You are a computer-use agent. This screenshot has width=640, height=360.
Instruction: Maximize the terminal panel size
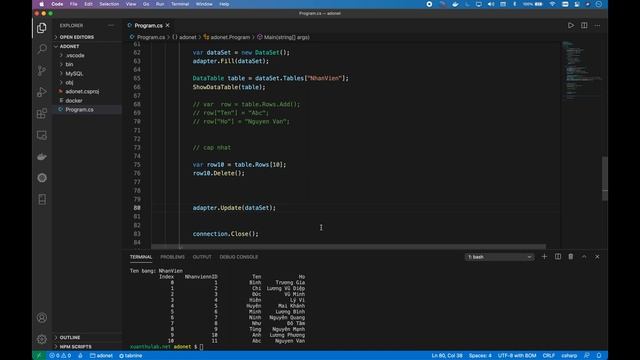(x=584, y=257)
